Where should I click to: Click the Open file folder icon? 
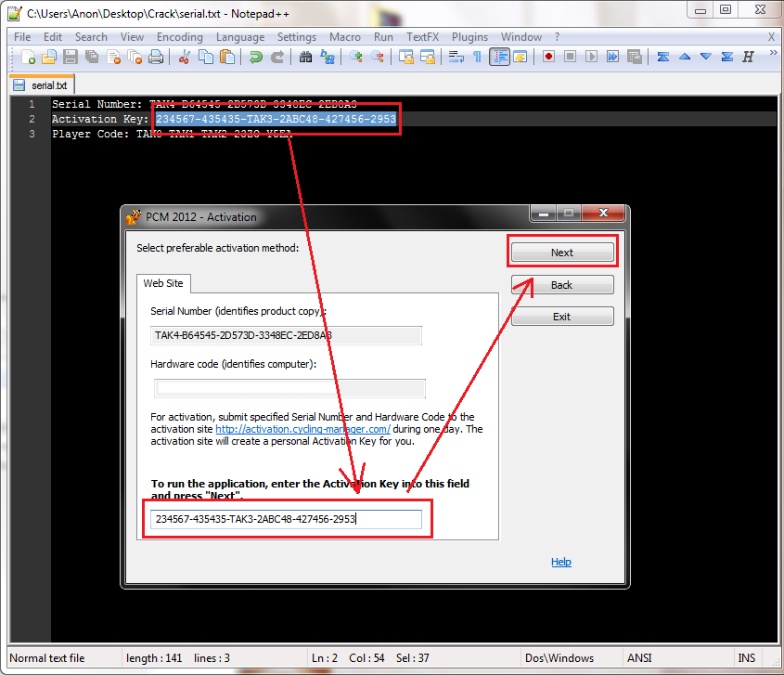[x=49, y=57]
